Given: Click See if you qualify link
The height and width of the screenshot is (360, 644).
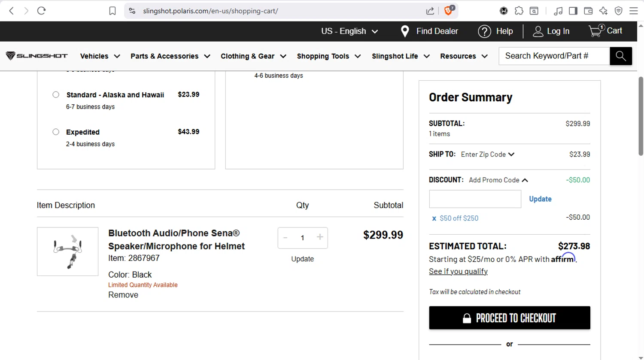Looking at the screenshot, I should 458,271.
